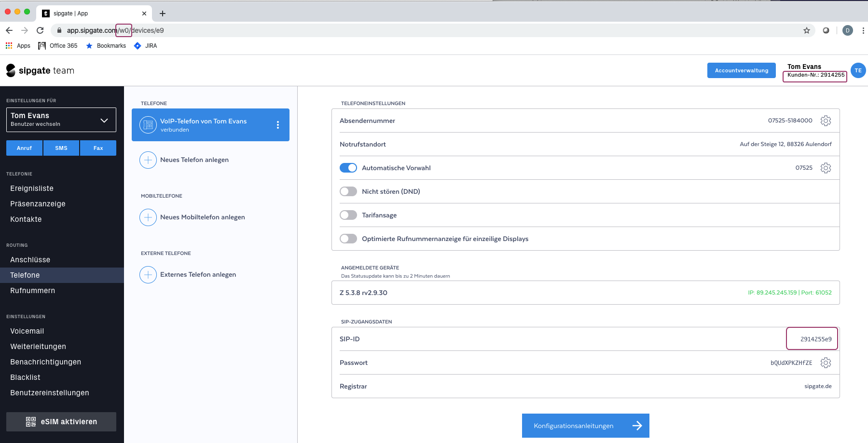Open gear icon next to Automatische Vorwahl
This screenshot has height=443, width=868.
pyautogui.click(x=826, y=168)
